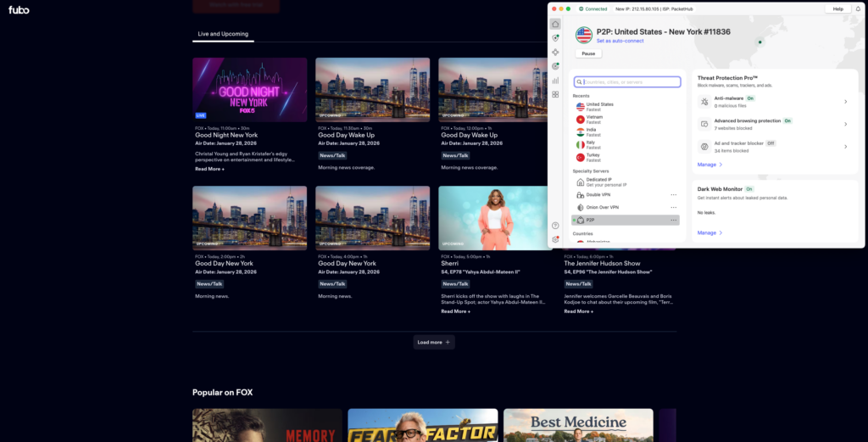Open the NordVPN Home sidebar icon
Viewport: 868px width, 442px height.
click(555, 24)
